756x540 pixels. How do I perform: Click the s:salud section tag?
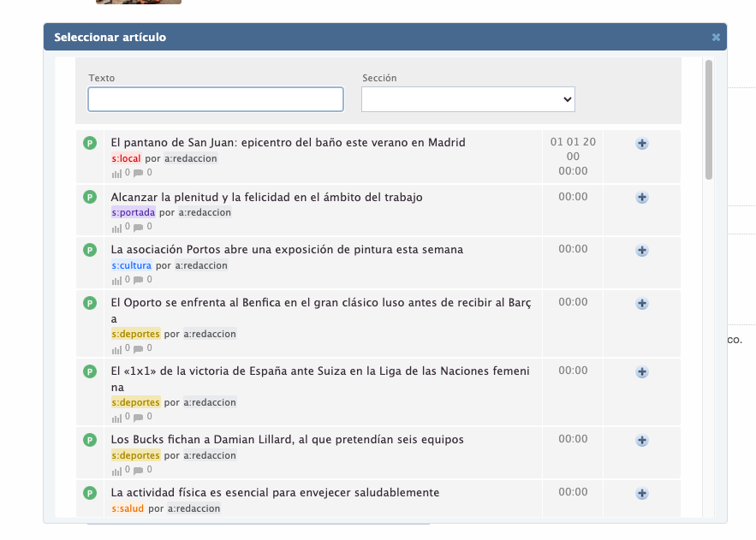click(128, 508)
